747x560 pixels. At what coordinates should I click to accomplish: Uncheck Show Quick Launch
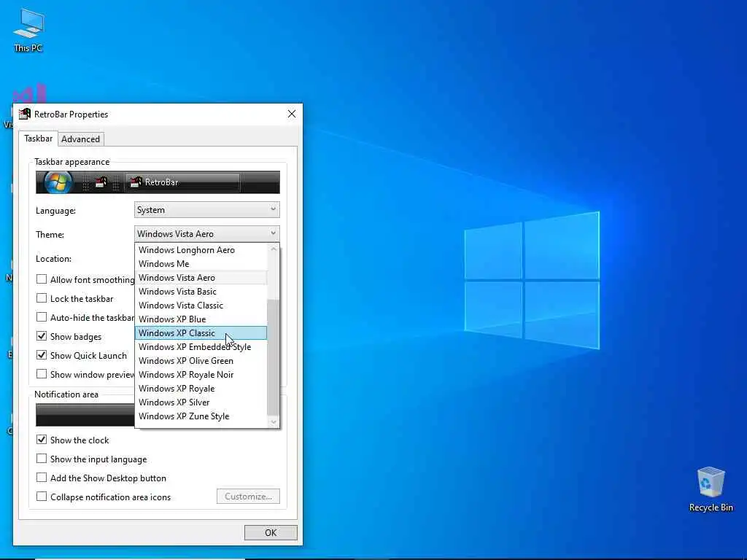point(42,355)
